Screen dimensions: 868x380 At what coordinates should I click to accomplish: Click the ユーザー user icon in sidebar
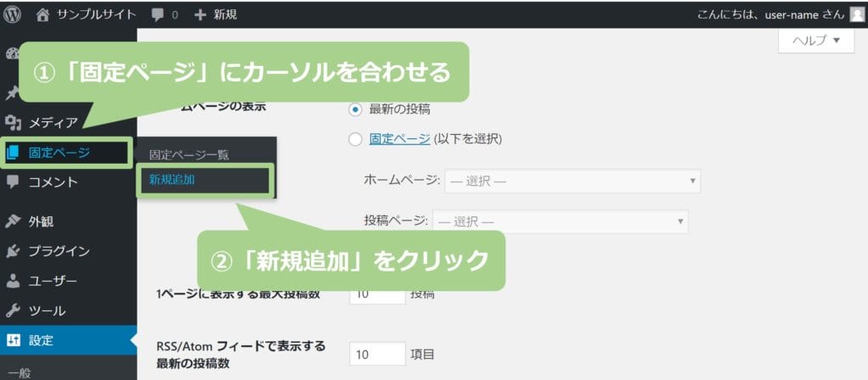13,281
